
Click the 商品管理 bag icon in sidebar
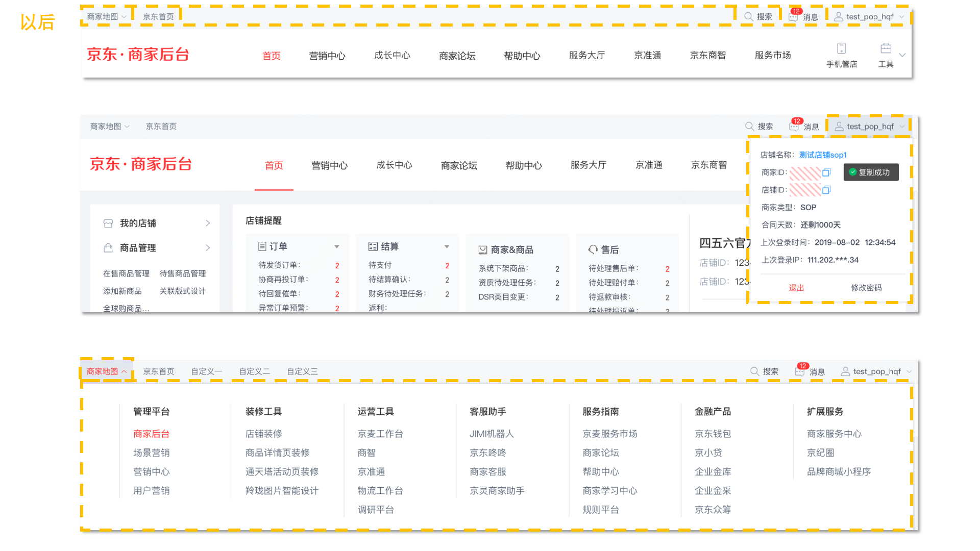(x=108, y=248)
